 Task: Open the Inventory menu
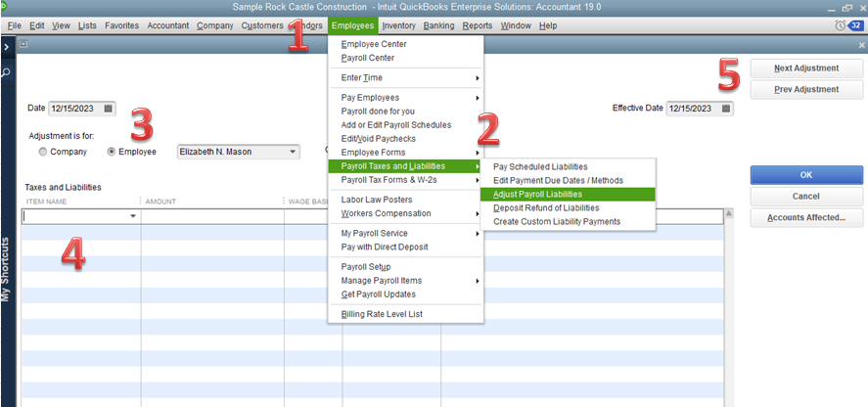coord(398,25)
